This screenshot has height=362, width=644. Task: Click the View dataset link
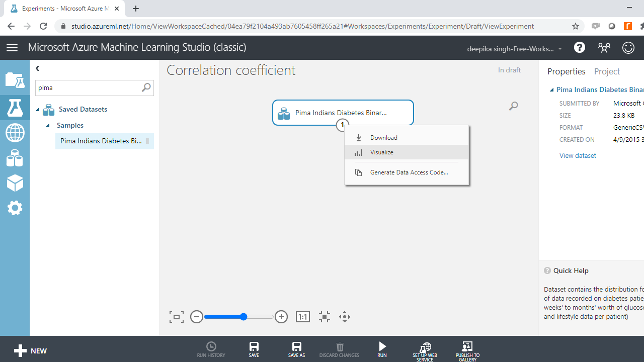(x=578, y=156)
